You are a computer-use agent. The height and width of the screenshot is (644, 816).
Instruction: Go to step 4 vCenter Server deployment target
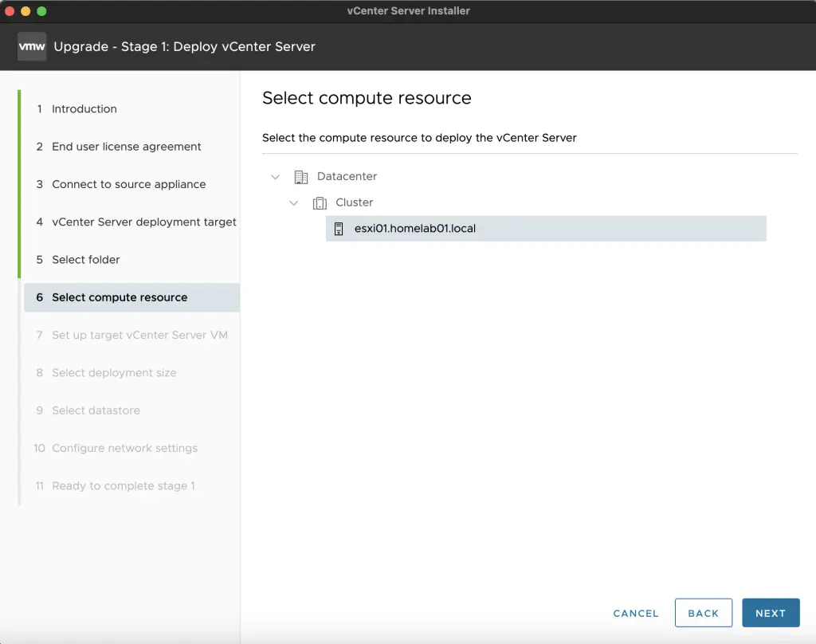tap(143, 222)
